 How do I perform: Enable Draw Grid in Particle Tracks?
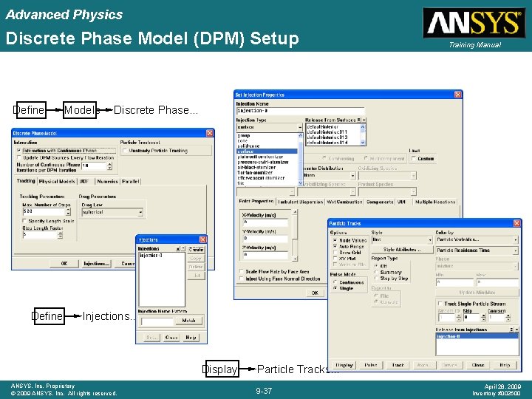(x=335, y=253)
